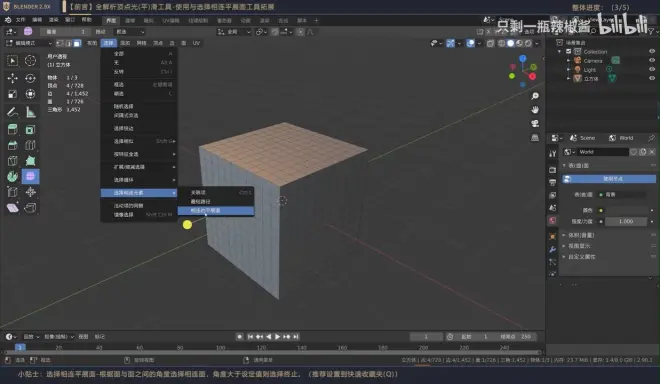Open the edit mode dropdown selector

point(29,43)
